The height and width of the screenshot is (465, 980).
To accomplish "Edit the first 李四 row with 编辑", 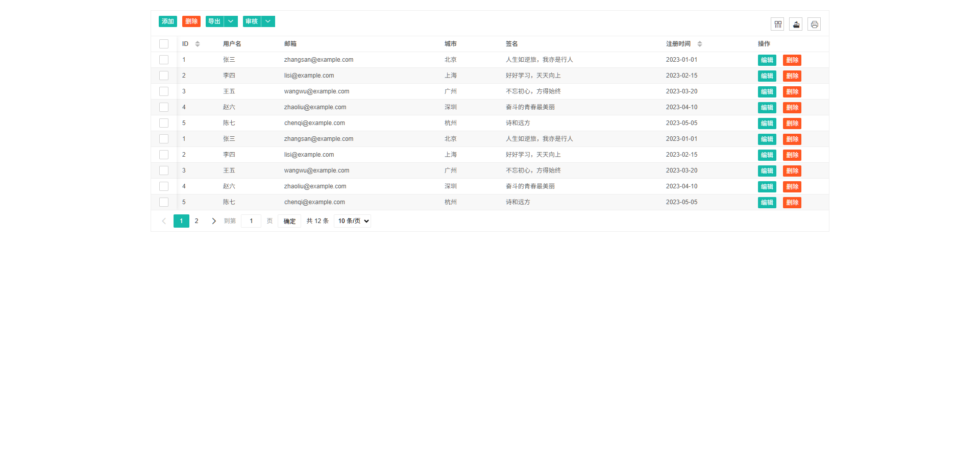I will point(767,76).
